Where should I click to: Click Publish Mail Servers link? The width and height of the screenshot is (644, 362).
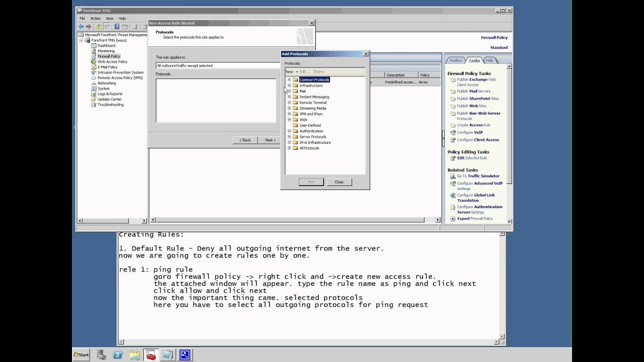(x=473, y=92)
